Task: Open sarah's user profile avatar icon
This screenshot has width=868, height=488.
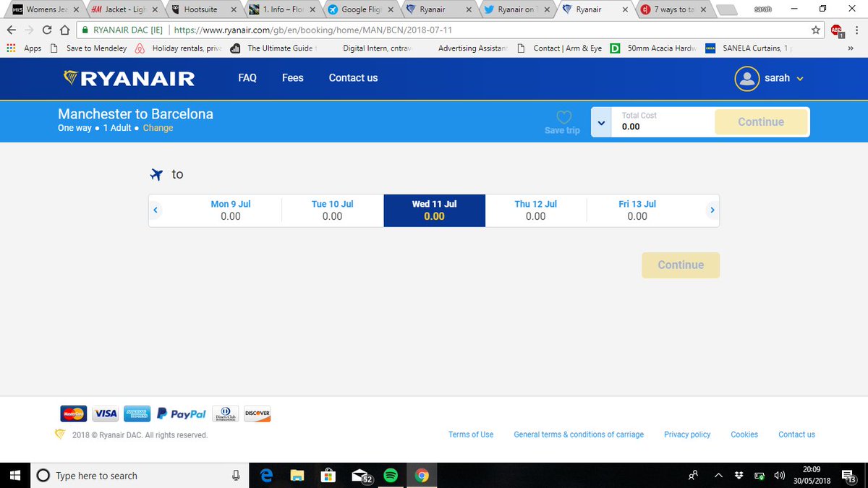Action: (x=746, y=78)
